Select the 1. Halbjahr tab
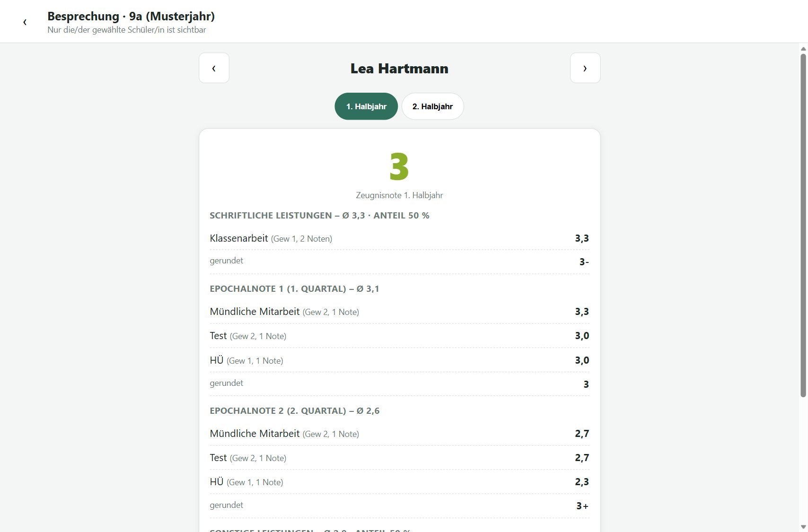This screenshot has width=808, height=532. pos(366,106)
